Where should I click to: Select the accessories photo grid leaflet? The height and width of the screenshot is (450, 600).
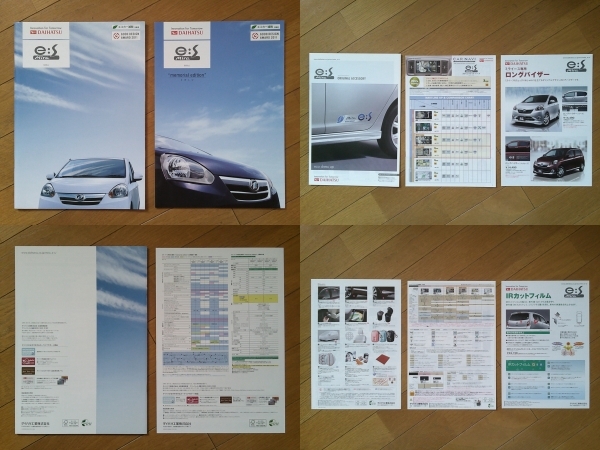pyautogui.click(x=356, y=344)
